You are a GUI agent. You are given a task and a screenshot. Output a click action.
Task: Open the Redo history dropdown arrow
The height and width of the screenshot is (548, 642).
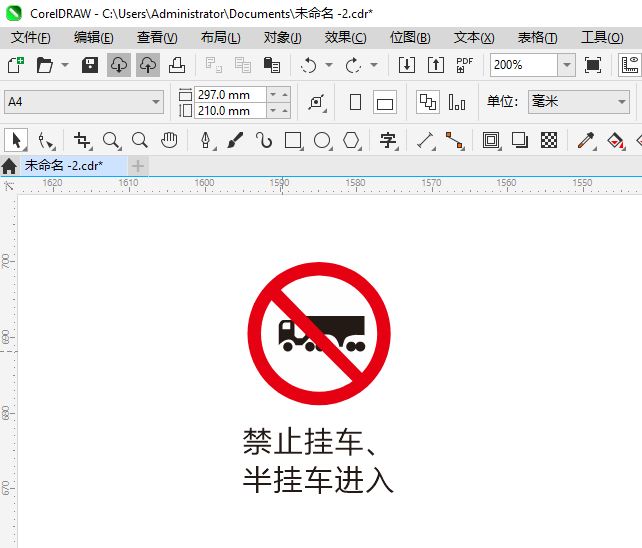[374, 65]
